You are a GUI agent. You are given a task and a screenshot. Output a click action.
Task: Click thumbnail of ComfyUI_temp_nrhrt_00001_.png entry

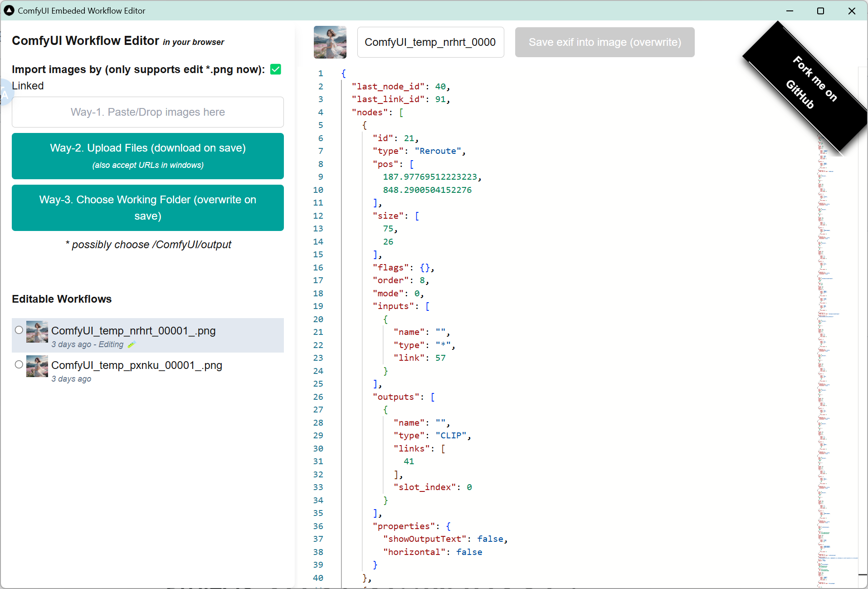[x=37, y=332]
